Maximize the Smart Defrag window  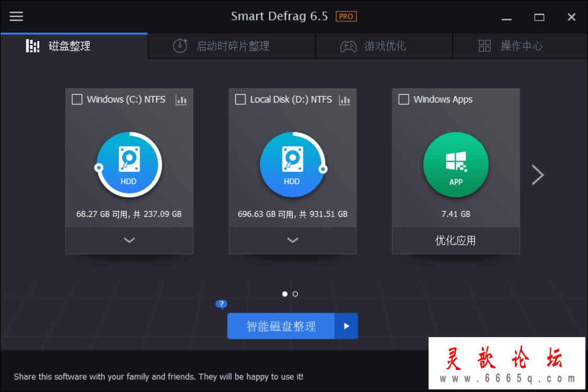(539, 17)
